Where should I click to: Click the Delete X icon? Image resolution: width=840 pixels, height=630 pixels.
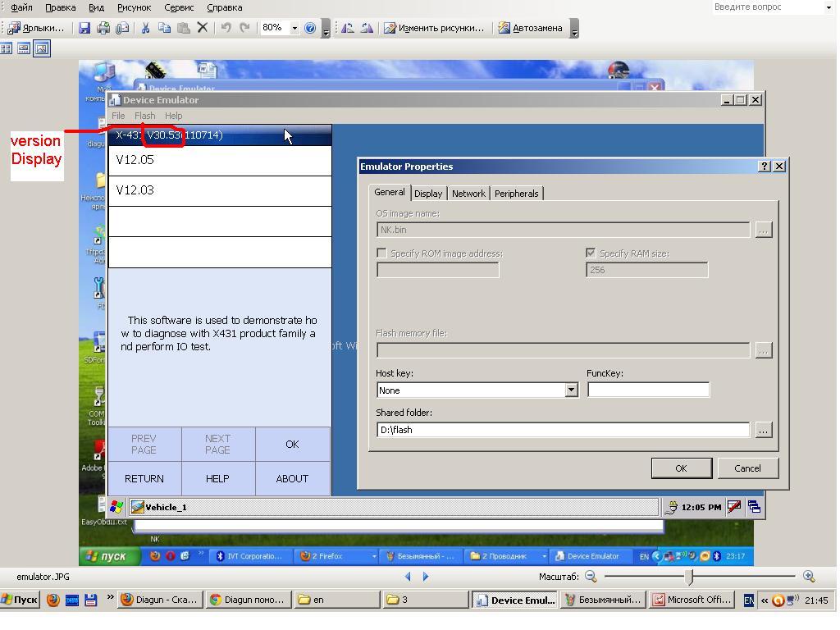pyautogui.click(x=203, y=28)
